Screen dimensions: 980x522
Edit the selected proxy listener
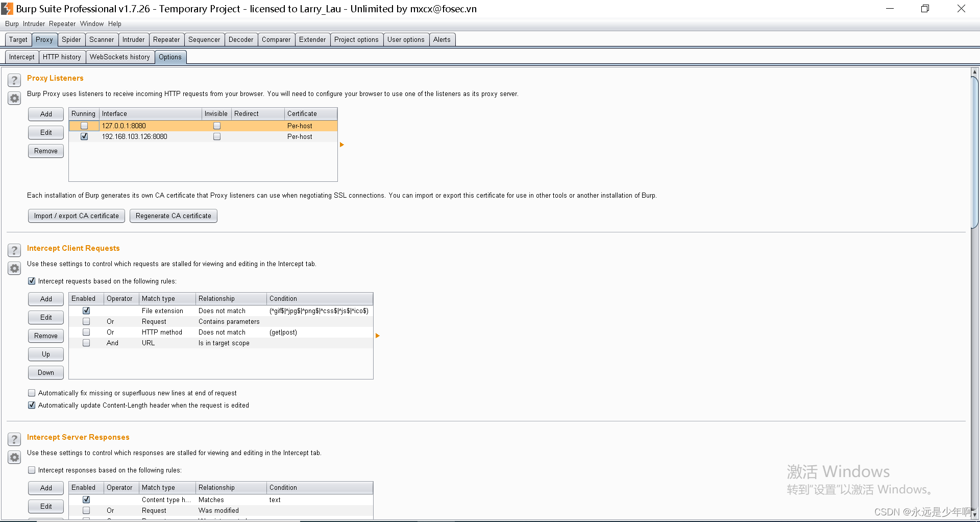pos(46,132)
